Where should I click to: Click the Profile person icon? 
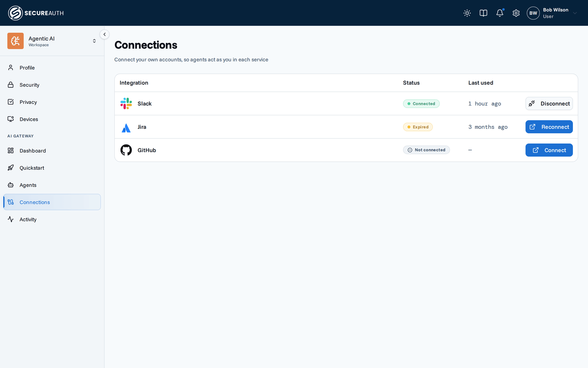point(11,67)
